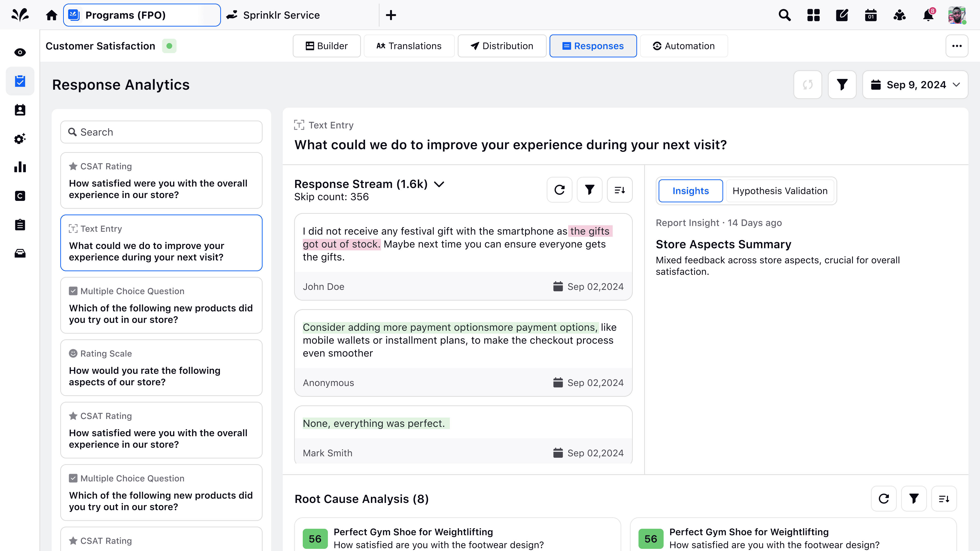The width and height of the screenshot is (980, 551).
Task: Open the Automation tab
Action: point(684,46)
